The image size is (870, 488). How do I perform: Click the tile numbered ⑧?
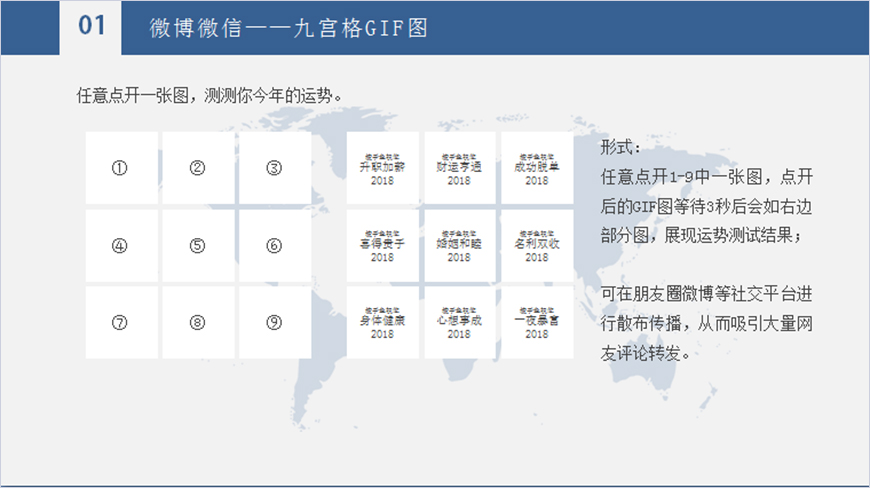point(198,322)
